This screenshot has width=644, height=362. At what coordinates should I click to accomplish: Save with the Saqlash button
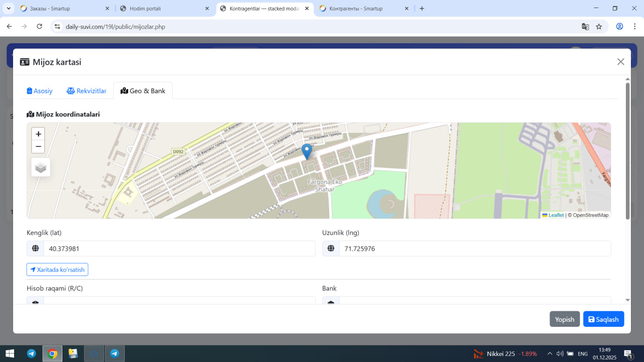(x=603, y=319)
